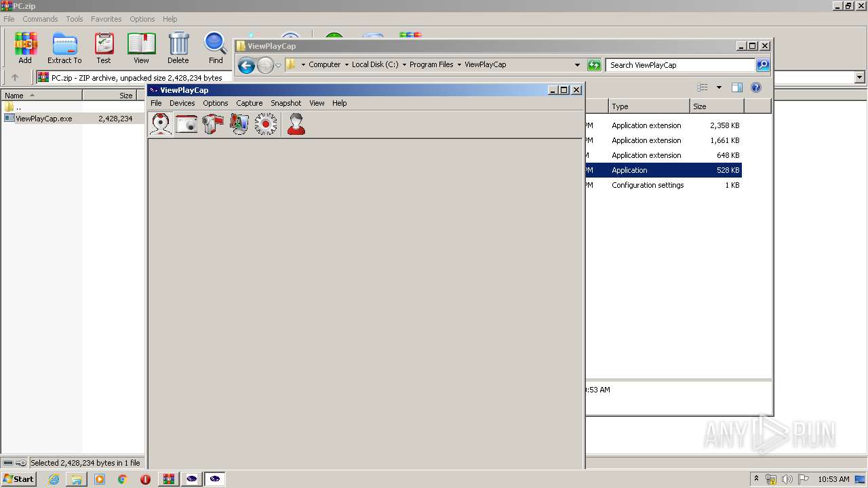Click the photo camera snapshot icon in ViewPlayCap

pos(186,124)
